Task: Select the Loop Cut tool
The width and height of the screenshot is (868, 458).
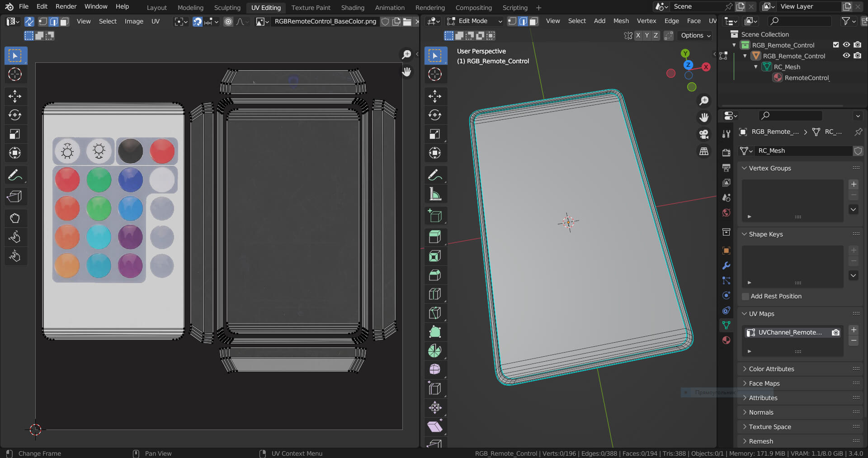Action: coord(435,294)
